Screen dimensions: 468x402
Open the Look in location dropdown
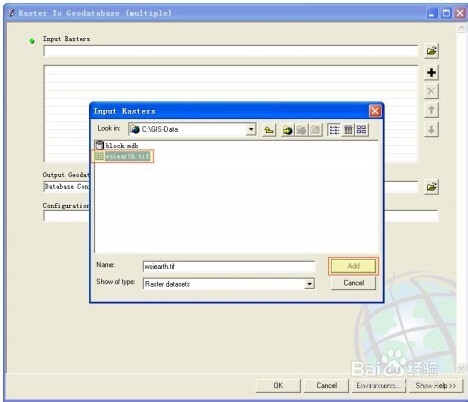pyautogui.click(x=251, y=129)
